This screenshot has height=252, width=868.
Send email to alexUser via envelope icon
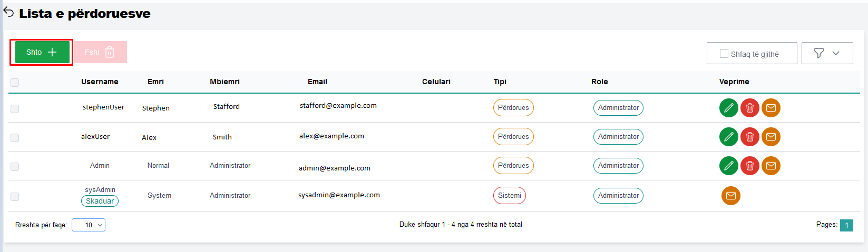[x=771, y=137]
